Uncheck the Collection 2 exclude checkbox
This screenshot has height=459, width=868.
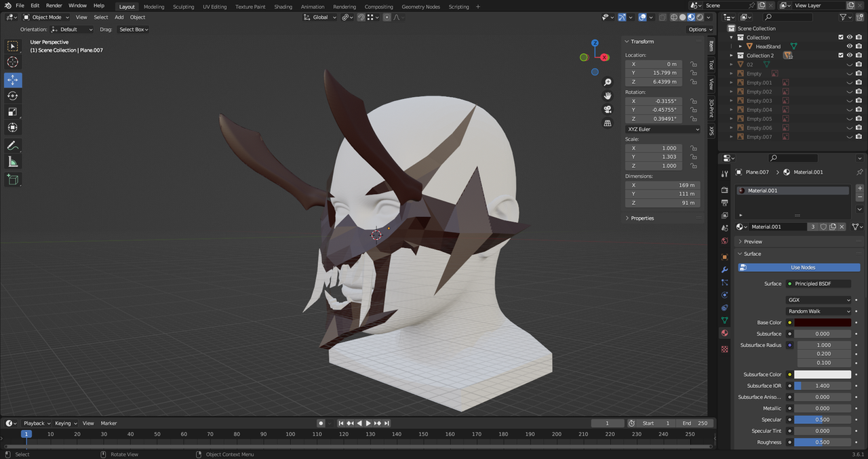(x=841, y=56)
